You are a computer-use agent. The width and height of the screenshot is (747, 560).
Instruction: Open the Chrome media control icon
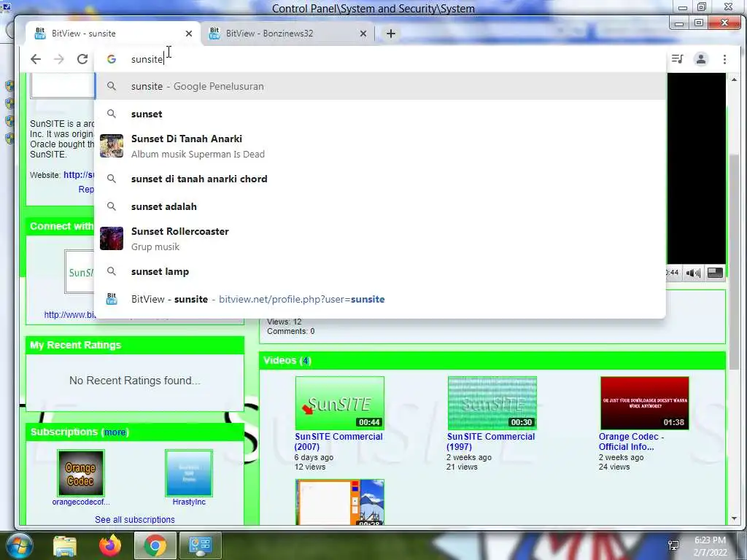pos(678,59)
